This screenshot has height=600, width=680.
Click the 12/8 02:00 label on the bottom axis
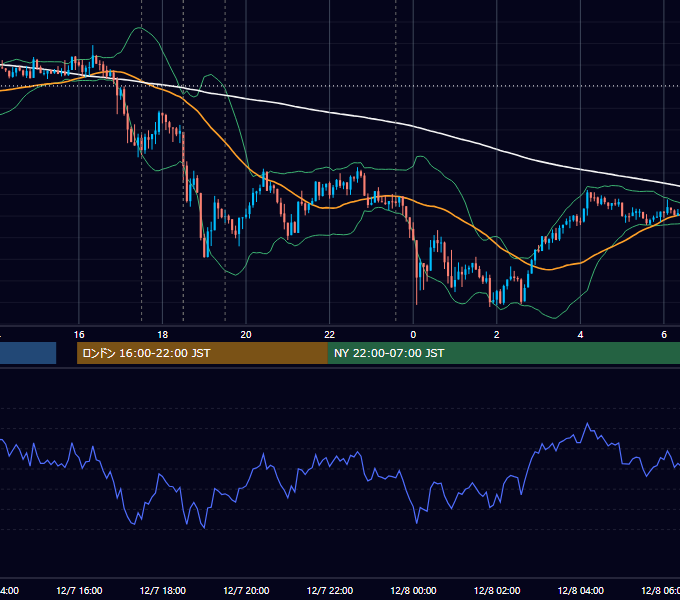[x=497, y=591]
